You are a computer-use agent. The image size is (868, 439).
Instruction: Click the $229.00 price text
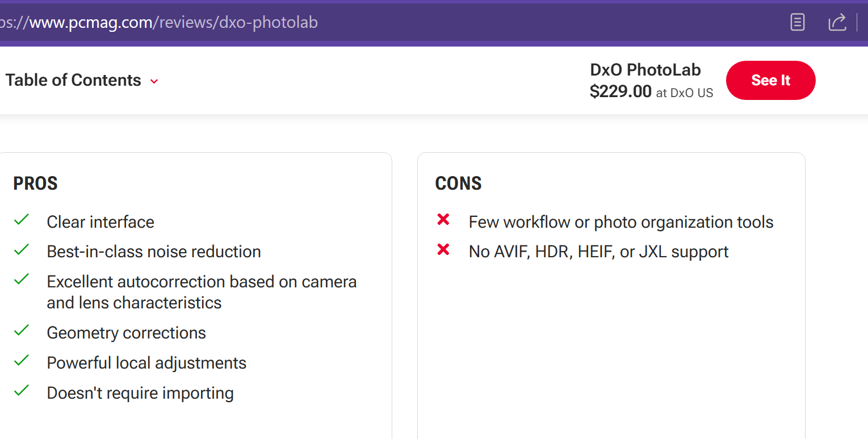[x=620, y=91]
